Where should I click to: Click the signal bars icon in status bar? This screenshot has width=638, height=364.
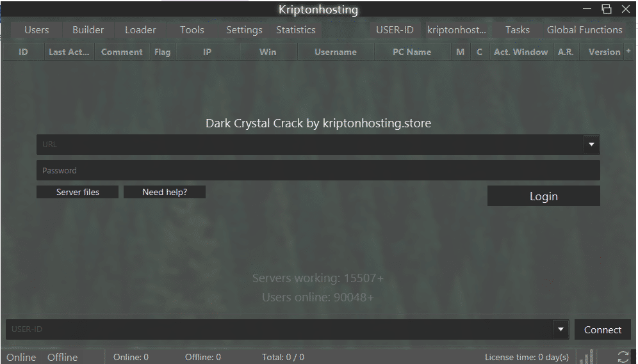pos(586,357)
